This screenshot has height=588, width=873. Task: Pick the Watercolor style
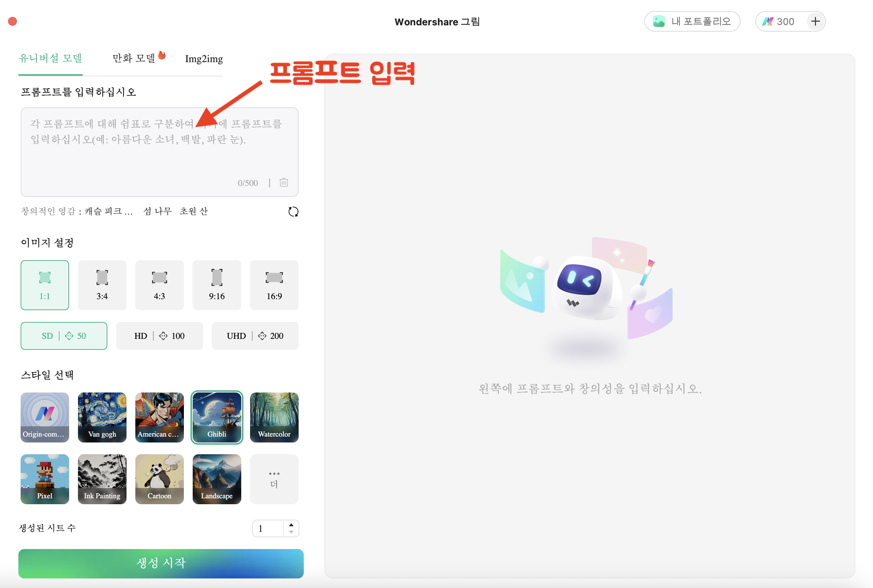tap(274, 417)
